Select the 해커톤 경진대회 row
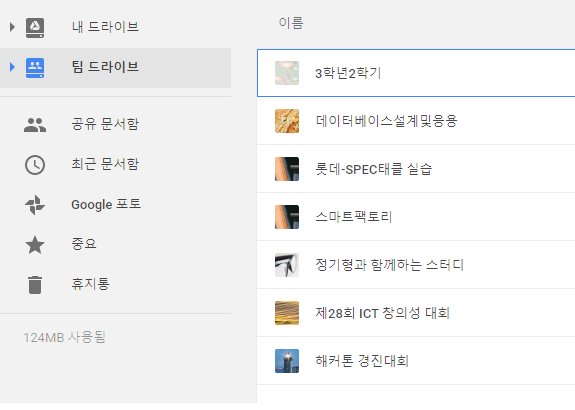 coord(416,361)
